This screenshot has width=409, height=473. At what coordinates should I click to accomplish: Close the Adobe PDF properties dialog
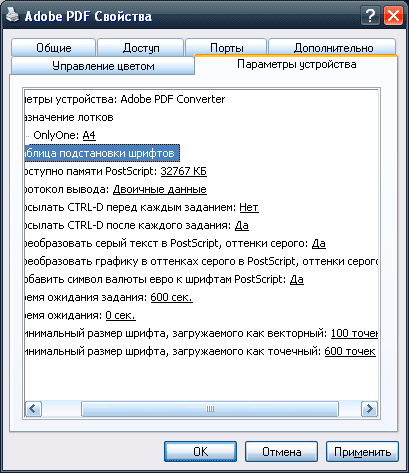[x=393, y=16]
